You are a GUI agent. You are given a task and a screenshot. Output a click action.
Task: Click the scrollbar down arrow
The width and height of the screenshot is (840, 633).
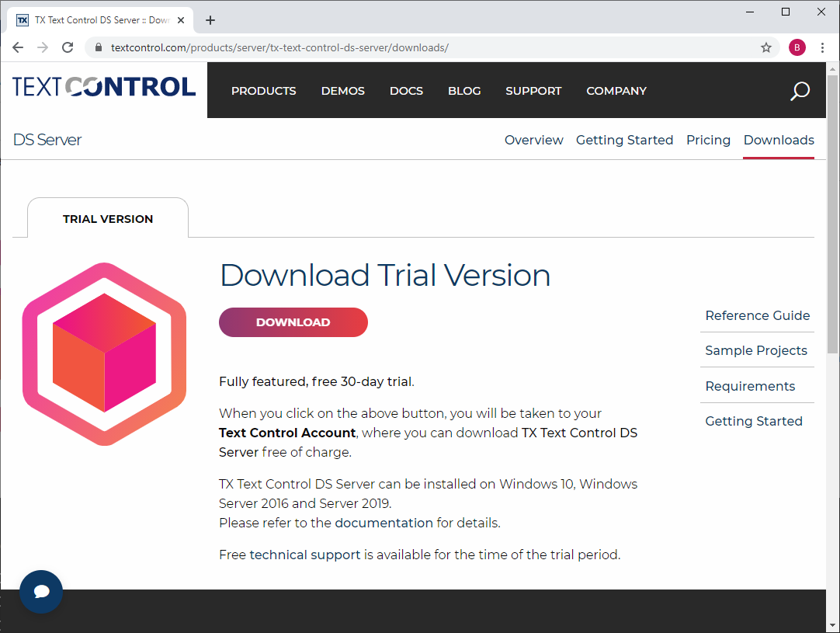tap(832, 625)
